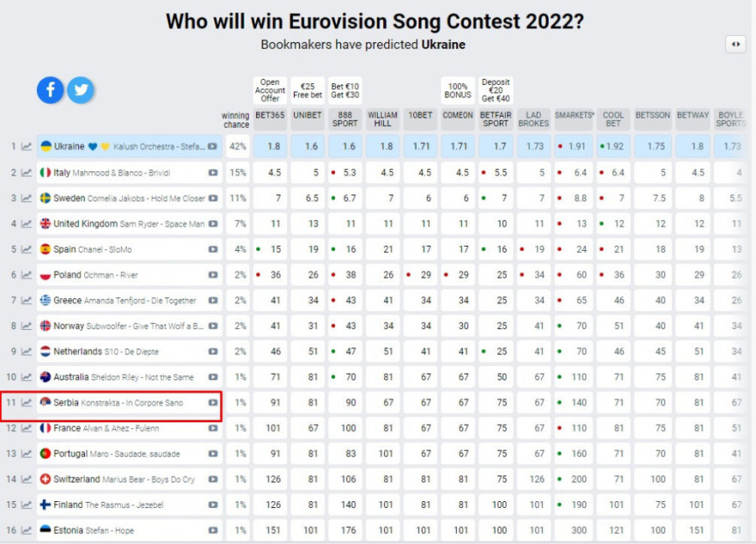
Task: Click the Open Account Offer button
Action: click(x=270, y=90)
